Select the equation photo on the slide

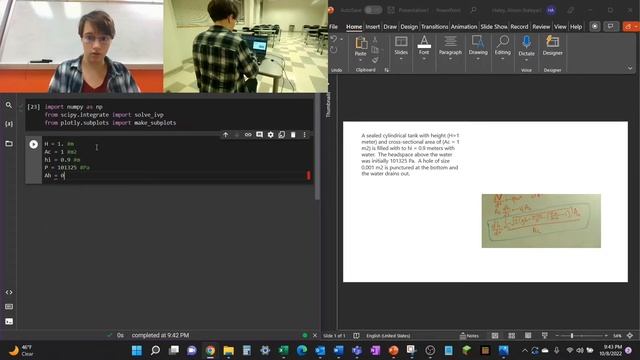(x=541, y=221)
